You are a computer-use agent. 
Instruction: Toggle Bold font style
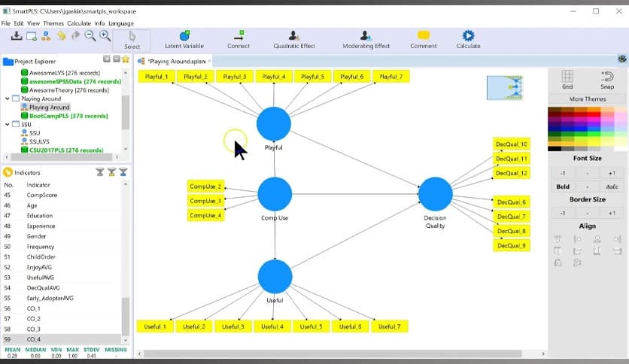pyautogui.click(x=563, y=187)
